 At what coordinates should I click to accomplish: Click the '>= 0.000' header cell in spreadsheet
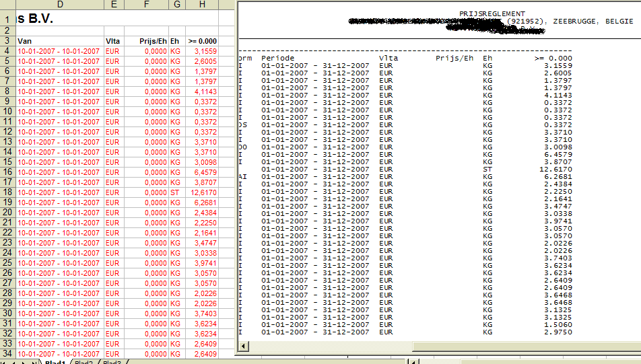(x=202, y=41)
